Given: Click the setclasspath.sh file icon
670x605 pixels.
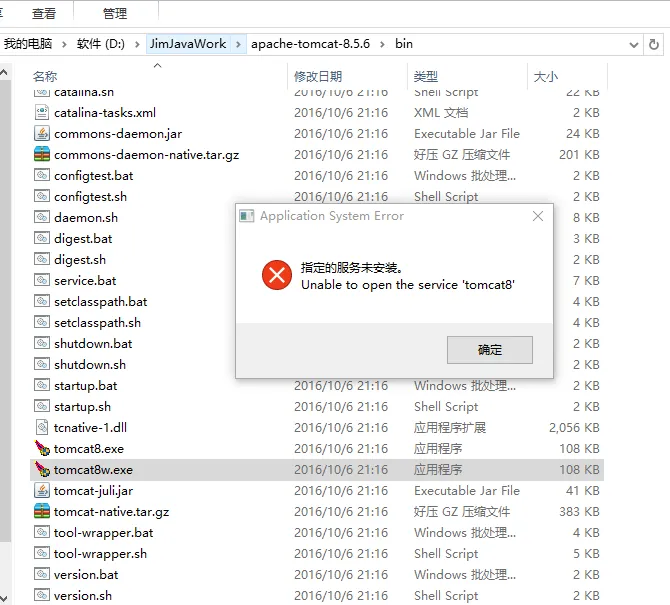Looking at the screenshot, I should 41,322.
